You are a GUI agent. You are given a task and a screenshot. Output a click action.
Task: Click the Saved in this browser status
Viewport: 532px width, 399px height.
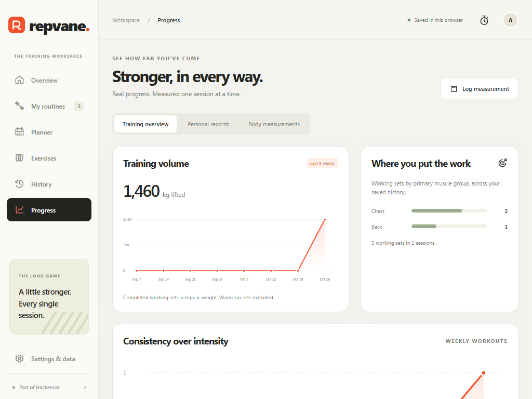click(x=435, y=20)
